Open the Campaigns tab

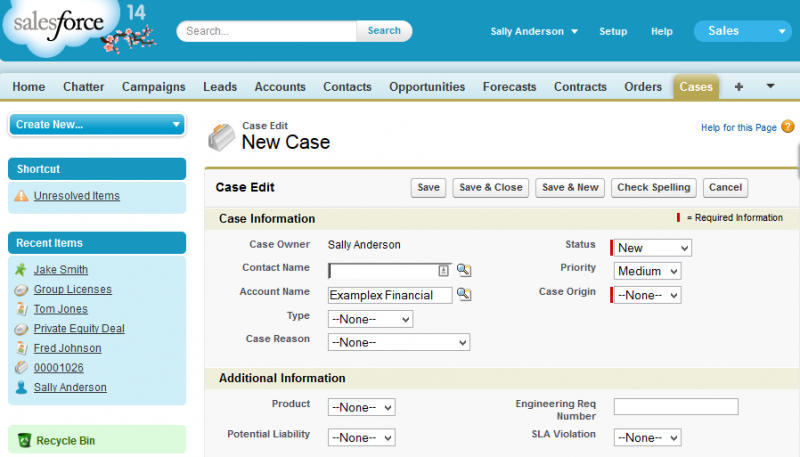click(154, 87)
